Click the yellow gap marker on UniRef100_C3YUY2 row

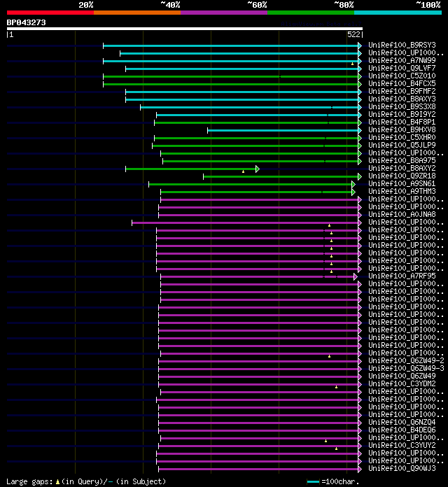336,449
